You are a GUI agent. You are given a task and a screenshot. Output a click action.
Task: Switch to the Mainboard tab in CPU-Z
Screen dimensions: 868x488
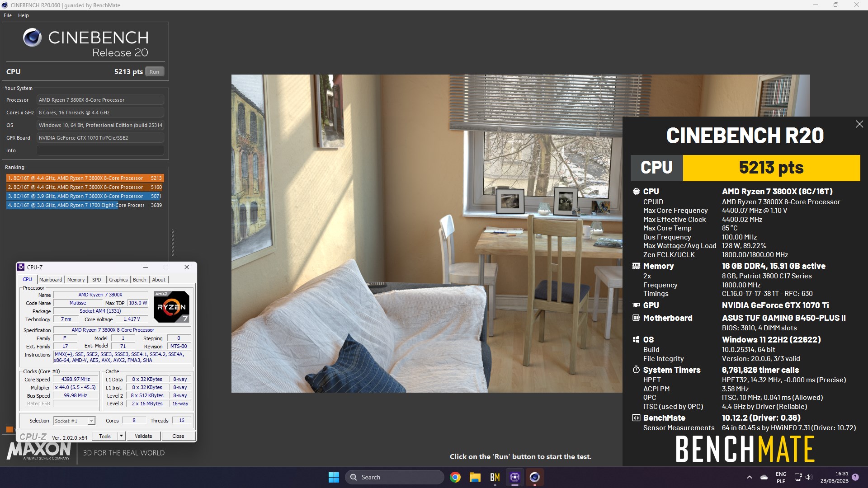click(51, 280)
